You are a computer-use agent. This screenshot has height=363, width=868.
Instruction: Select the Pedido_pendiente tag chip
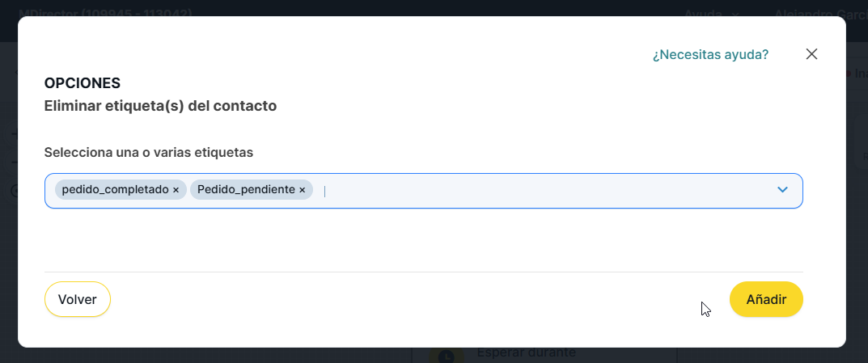click(247, 190)
